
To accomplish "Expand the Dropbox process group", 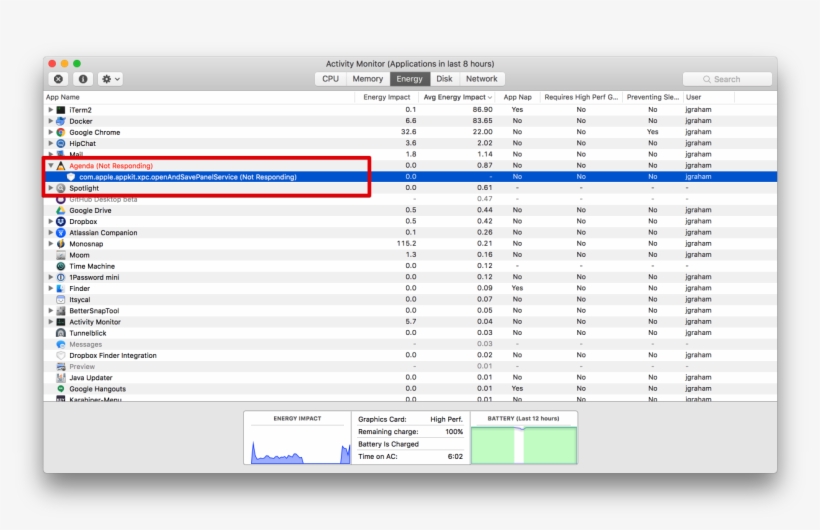I will [51, 221].
